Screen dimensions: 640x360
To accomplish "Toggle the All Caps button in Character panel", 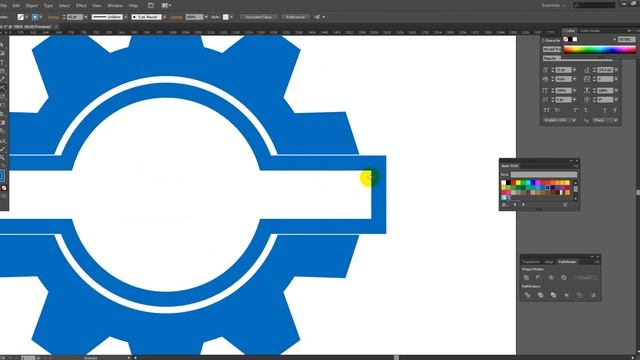I will pyautogui.click(x=547, y=111).
